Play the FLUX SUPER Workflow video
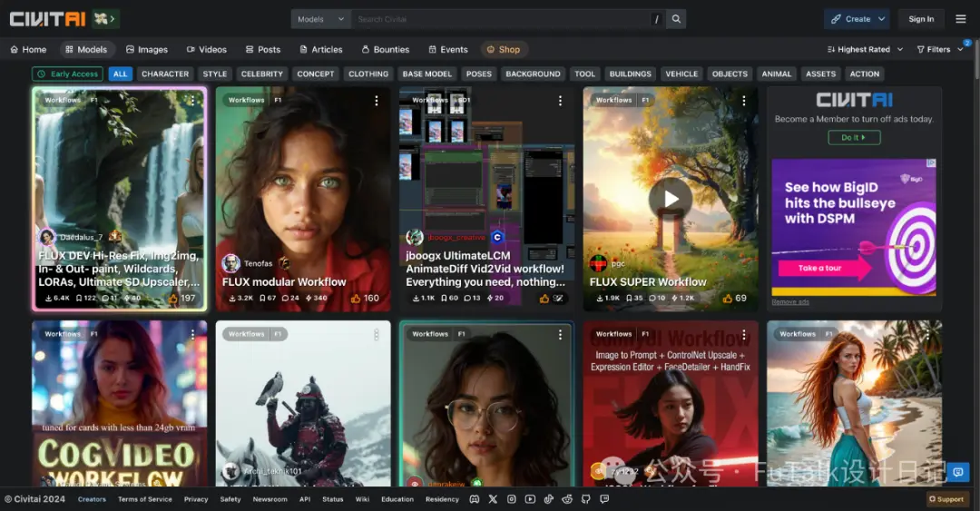The height and width of the screenshot is (511, 980). 671,199
